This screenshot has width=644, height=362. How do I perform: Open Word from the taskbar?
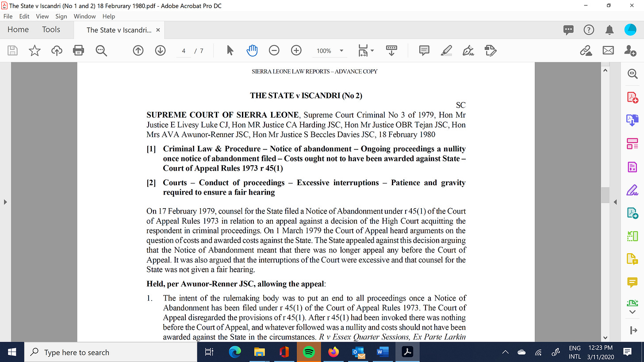pos(382,352)
